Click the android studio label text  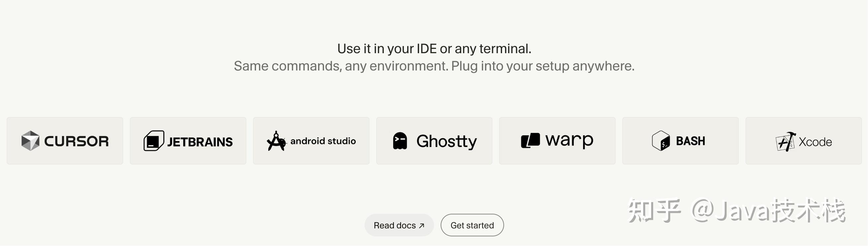click(x=323, y=141)
